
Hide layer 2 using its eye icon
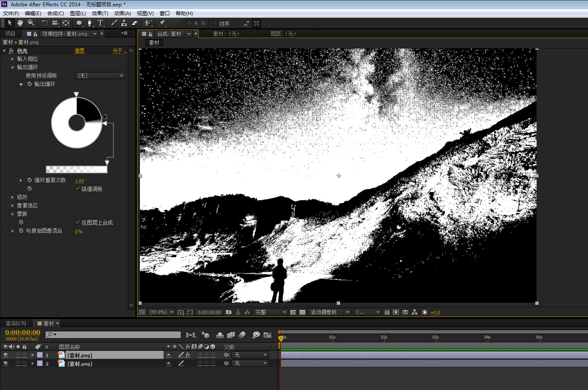pyautogui.click(x=5, y=363)
